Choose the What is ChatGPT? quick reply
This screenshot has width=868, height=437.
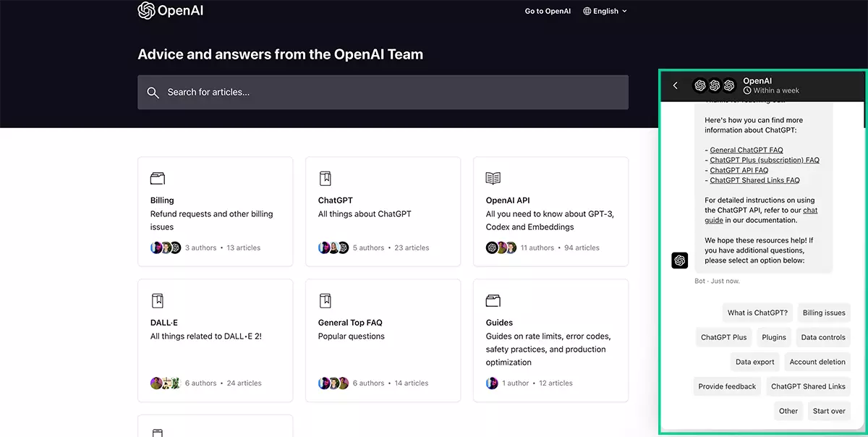pos(757,313)
